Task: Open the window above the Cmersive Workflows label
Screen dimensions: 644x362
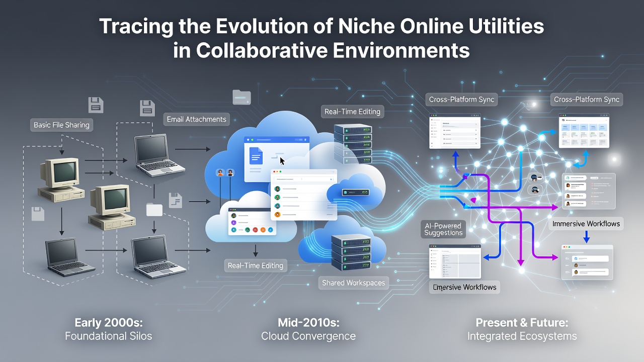Action: [455, 261]
